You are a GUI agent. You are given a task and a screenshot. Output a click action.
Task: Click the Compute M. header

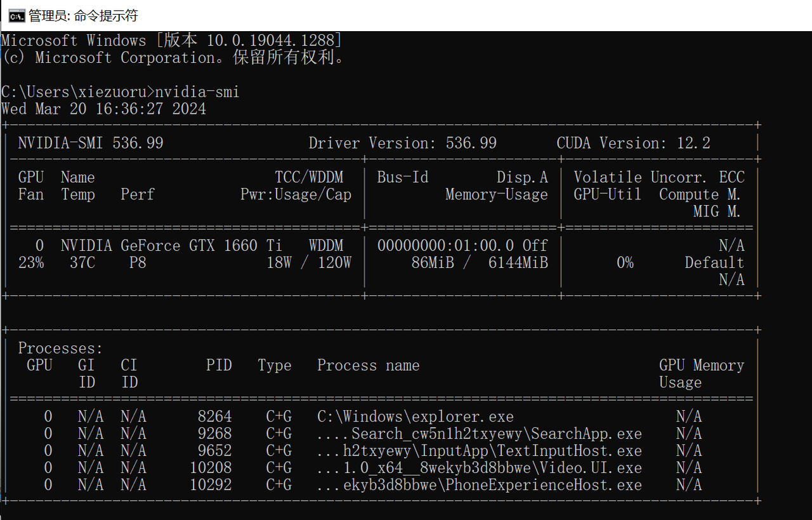coord(700,194)
